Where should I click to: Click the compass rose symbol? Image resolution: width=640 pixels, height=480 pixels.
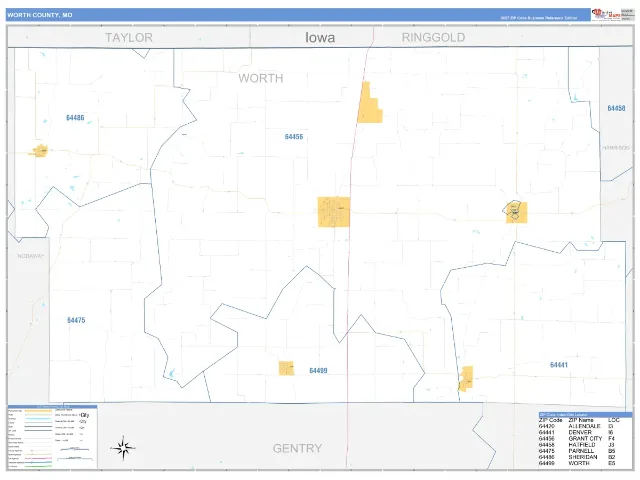coord(123,448)
